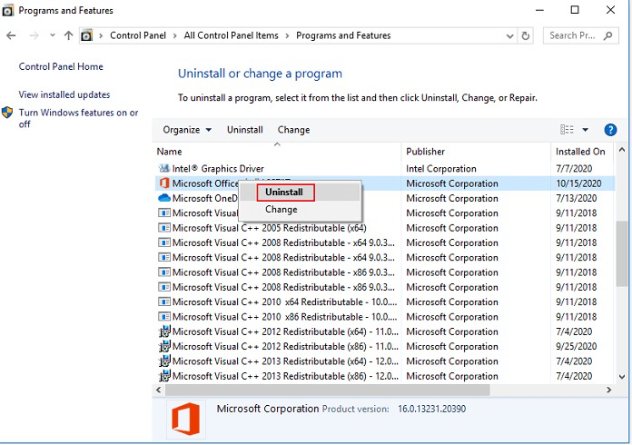632x445 pixels.
Task: Click product version 16.0.13231.20390
Action: [432, 409]
